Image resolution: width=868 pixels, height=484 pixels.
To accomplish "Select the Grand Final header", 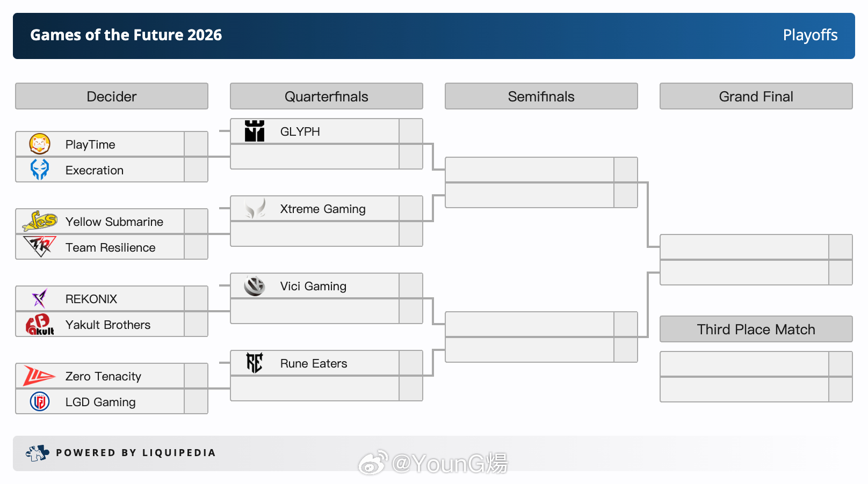I will pos(756,96).
